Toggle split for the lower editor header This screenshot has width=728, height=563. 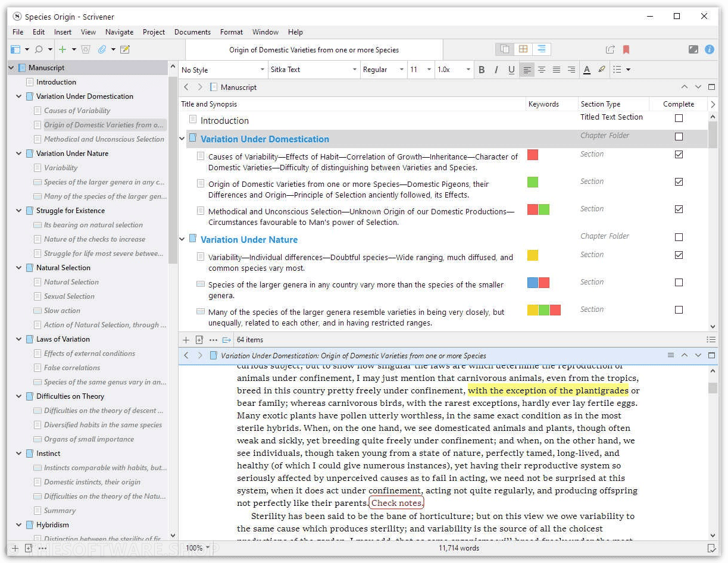coord(711,355)
